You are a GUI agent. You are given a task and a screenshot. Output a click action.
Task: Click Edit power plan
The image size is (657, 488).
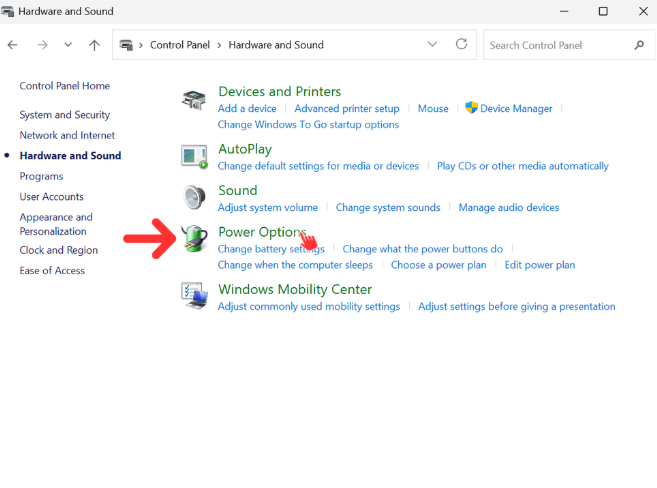(540, 265)
